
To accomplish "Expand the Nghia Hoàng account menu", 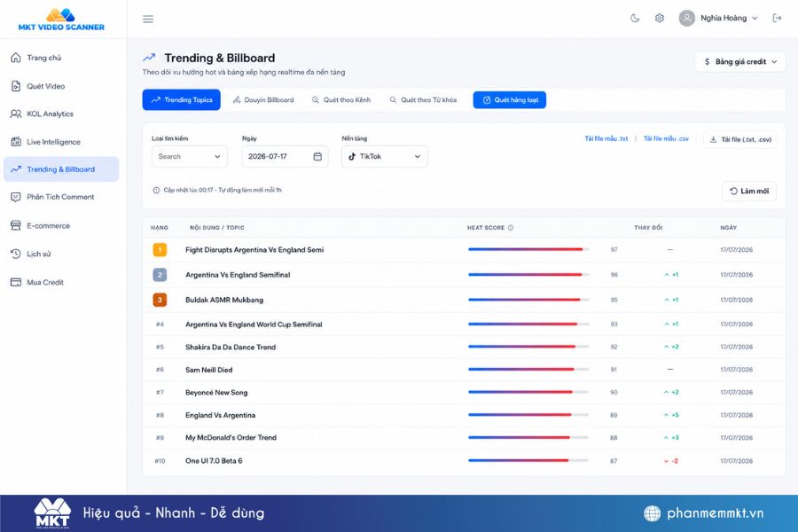I will point(718,19).
